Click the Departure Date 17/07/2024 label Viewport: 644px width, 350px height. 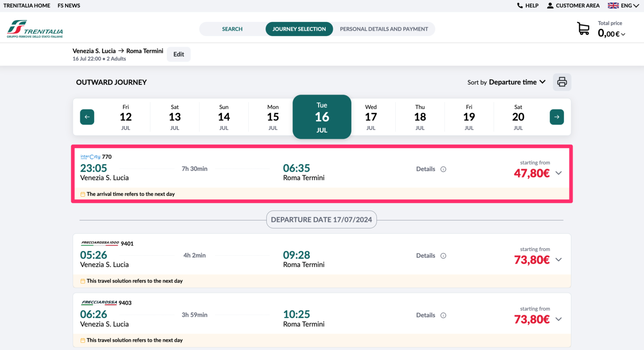click(x=322, y=219)
